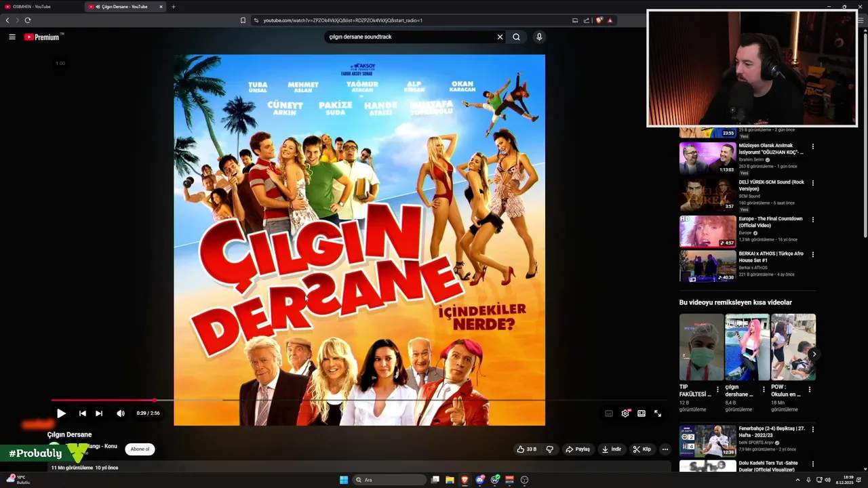The width and height of the screenshot is (868, 488).
Task: Open a new browser tab
Action: (174, 7)
